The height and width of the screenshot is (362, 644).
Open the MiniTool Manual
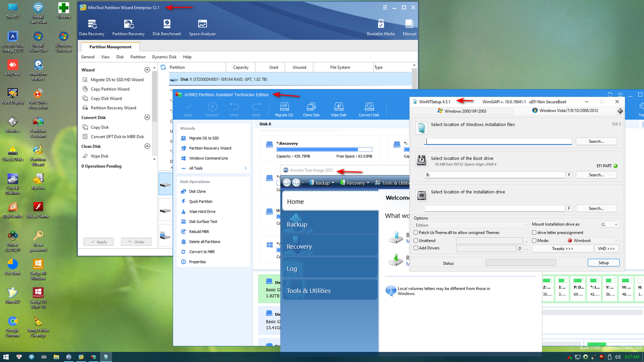(410, 28)
